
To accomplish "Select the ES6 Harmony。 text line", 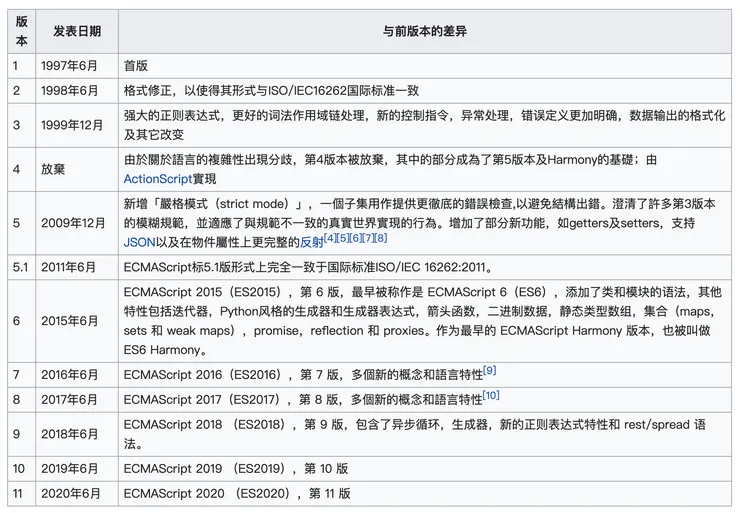I will 165,350.
